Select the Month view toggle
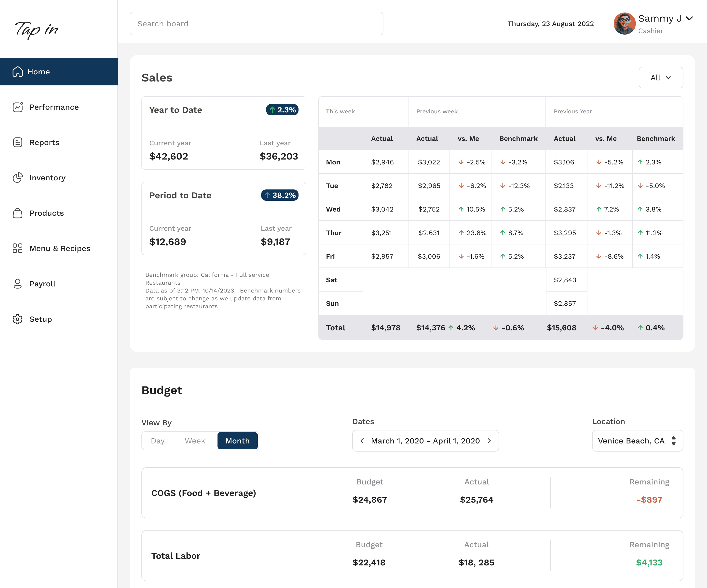This screenshot has width=707, height=588. pos(238,441)
